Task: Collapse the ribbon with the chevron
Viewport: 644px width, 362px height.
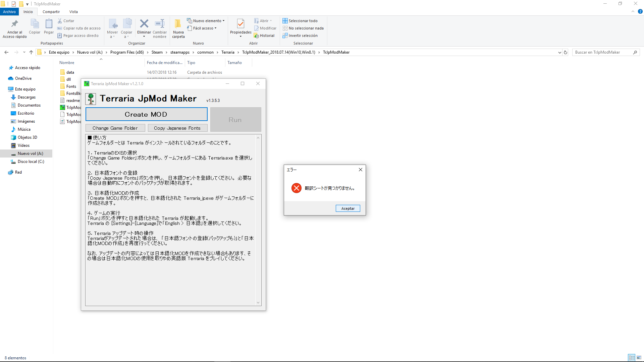Action: click(x=633, y=11)
